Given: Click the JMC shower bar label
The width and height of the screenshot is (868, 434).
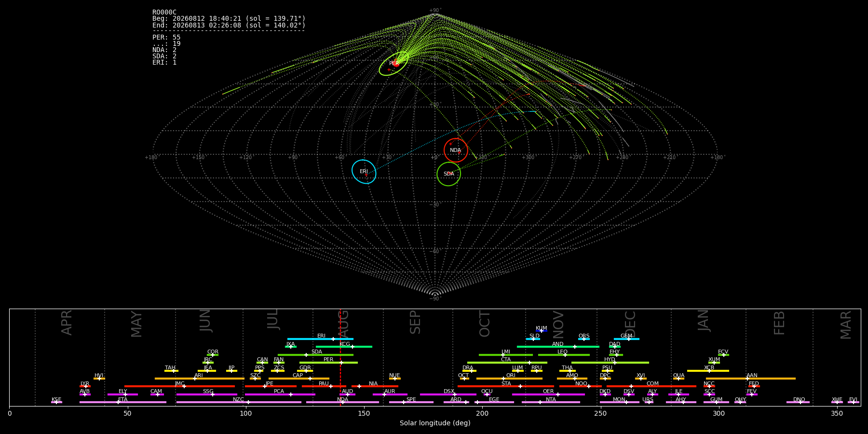Looking at the screenshot, I should pos(179,384).
